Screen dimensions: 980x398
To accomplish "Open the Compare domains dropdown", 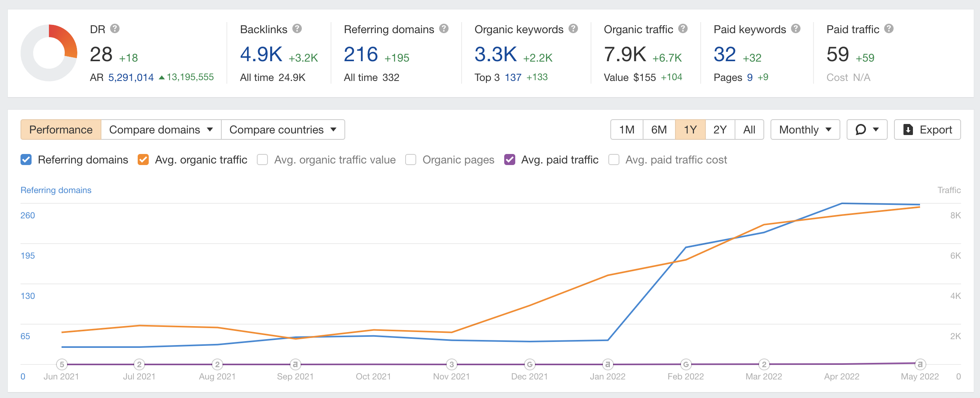I will pos(161,130).
